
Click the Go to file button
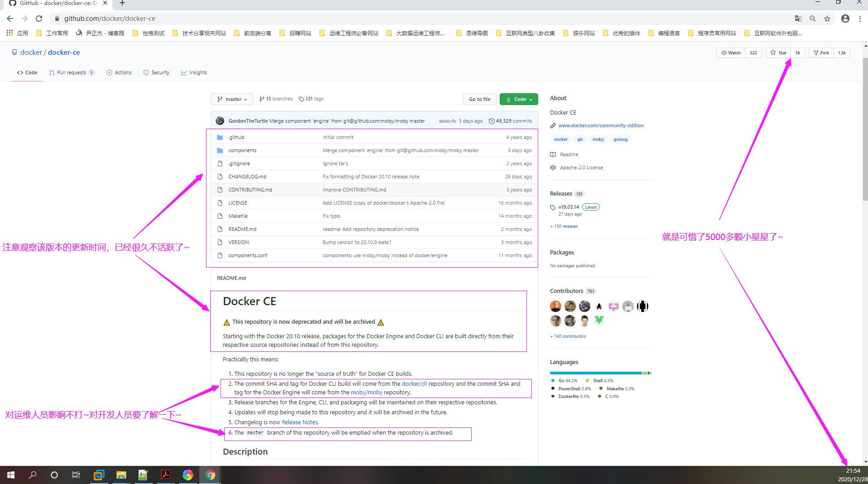coord(479,99)
